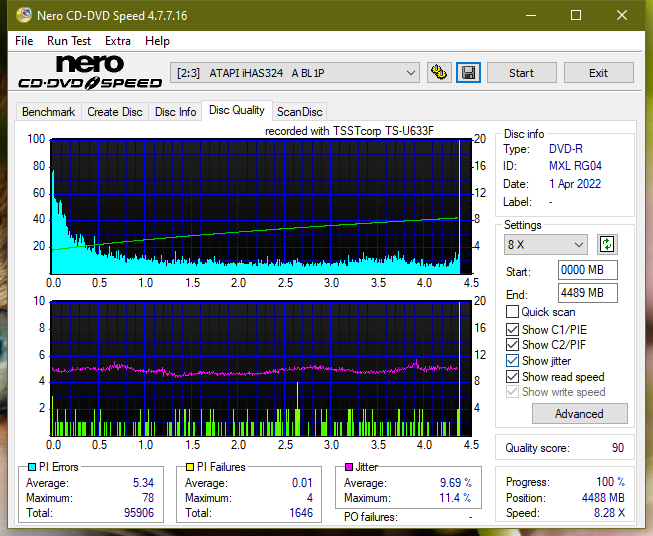This screenshot has height=536, width=653.
Task: Expand the 8 X speed dropdown
Action: click(x=546, y=244)
